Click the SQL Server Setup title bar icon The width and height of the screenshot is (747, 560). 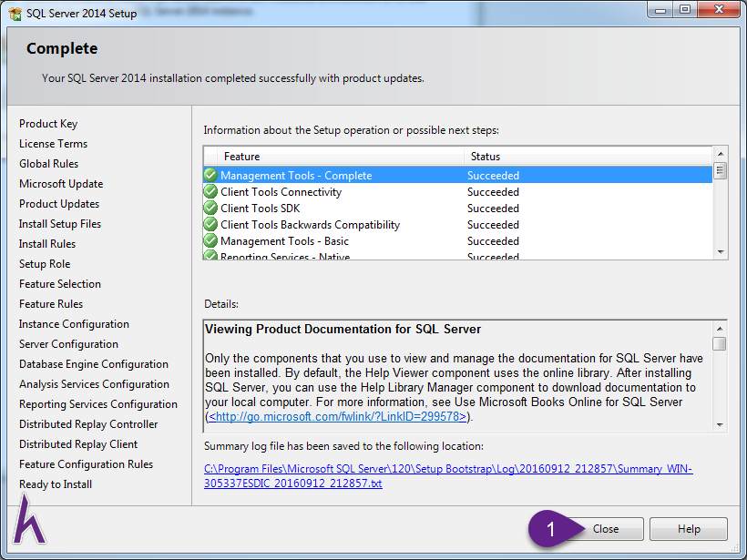[15, 14]
